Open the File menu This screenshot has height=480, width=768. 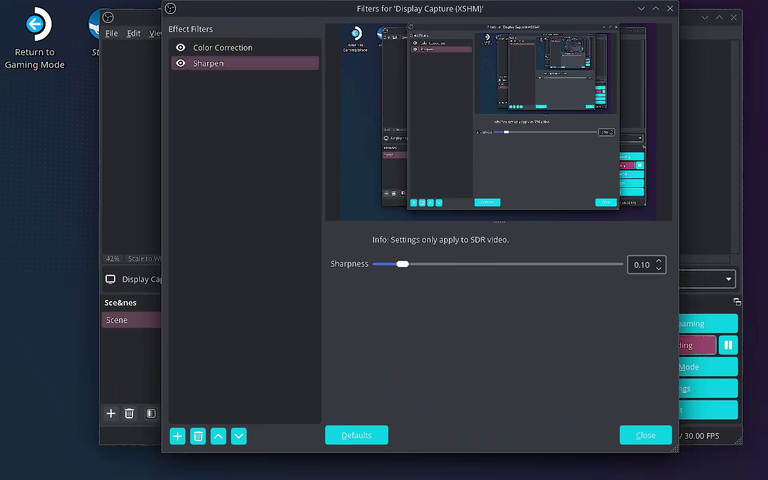[x=112, y=33]
